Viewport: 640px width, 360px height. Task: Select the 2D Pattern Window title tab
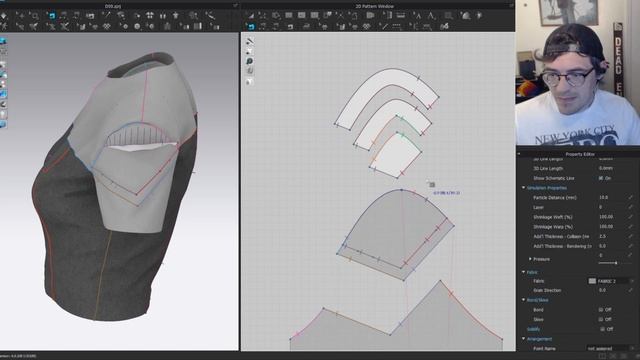pos(374,6)
